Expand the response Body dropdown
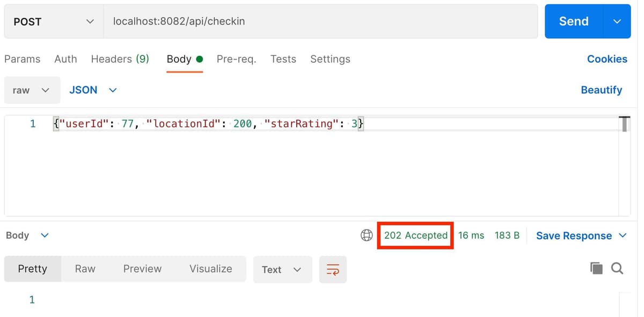This screenshot has height=317, width=644. [x=27, y=235]
